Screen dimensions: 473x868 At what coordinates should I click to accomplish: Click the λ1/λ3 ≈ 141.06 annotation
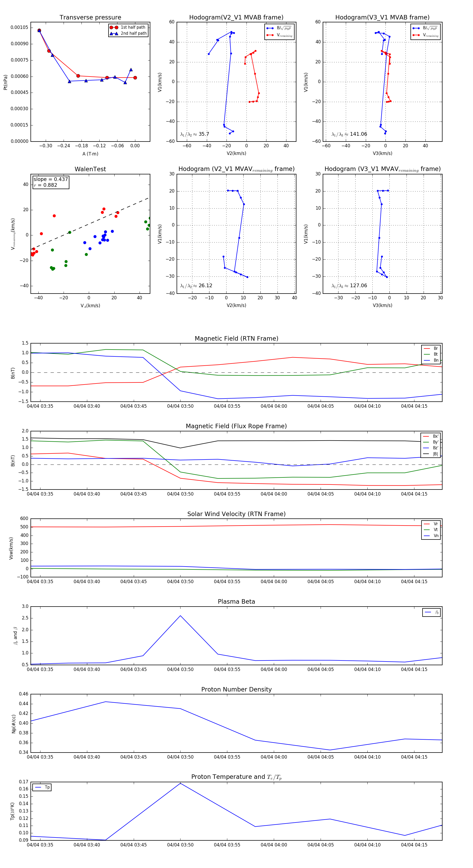[x=349, y=134]
